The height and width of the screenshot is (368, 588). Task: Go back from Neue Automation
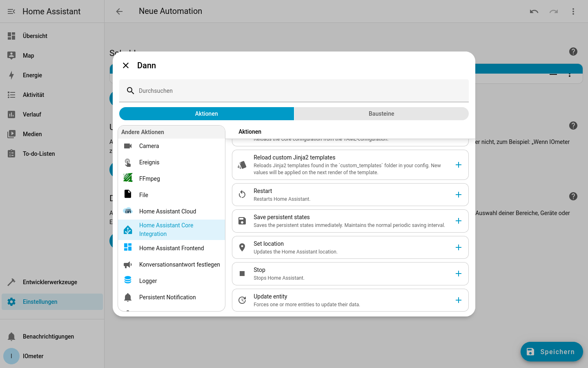click(119, 11)
